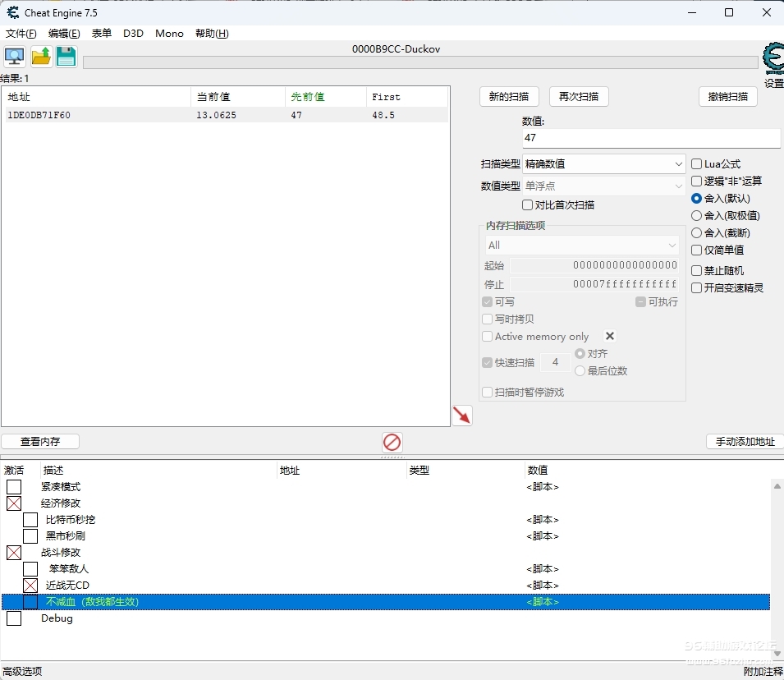Click 附加注释 at the bottom right
The image size is (784, 680).
pyautogui.click(x=763, y=671)
